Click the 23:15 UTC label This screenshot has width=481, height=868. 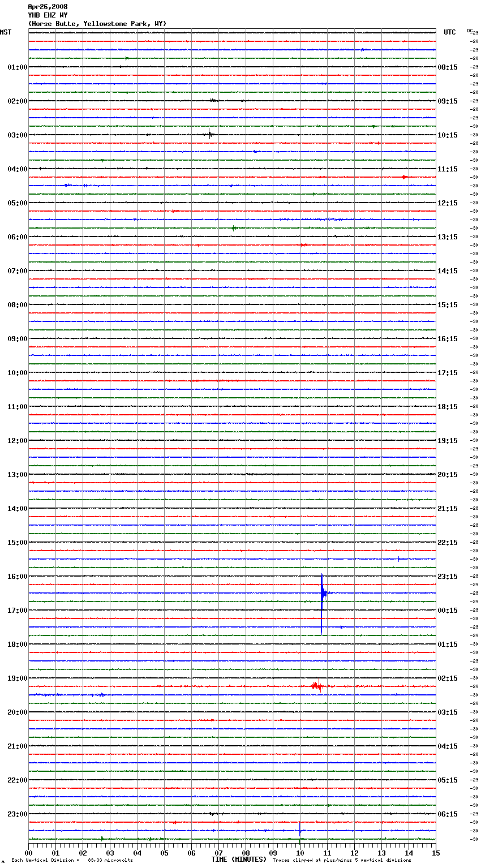448,577
